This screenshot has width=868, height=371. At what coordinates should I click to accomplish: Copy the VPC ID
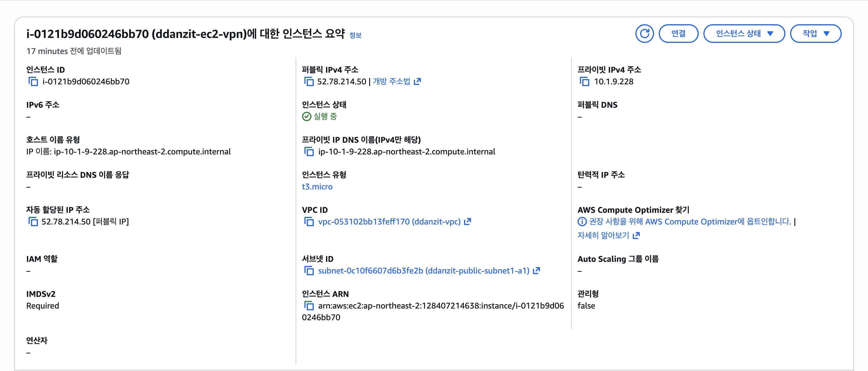point(309,221)
